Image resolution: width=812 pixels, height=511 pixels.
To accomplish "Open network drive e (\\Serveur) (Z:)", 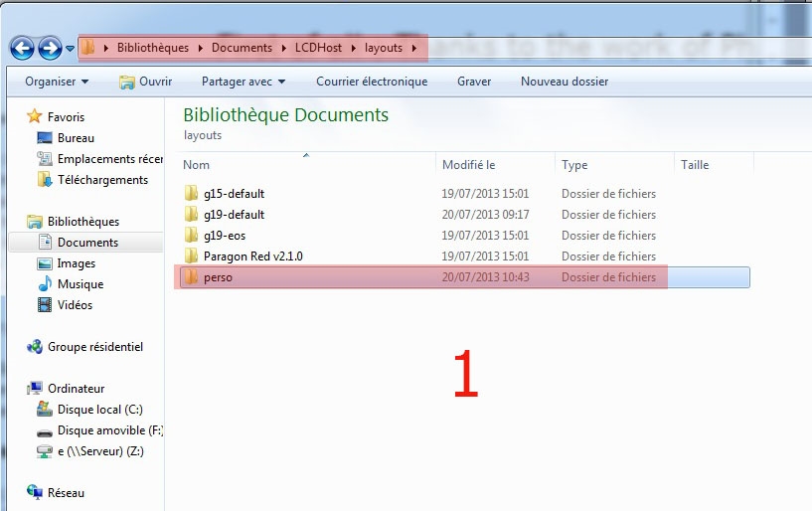I will (x=100, y=451).
